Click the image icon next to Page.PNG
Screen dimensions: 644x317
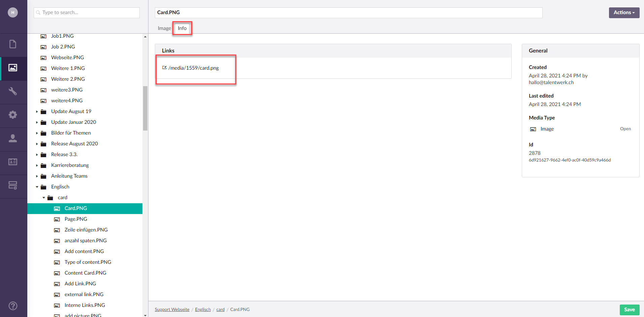click(57, 219)
